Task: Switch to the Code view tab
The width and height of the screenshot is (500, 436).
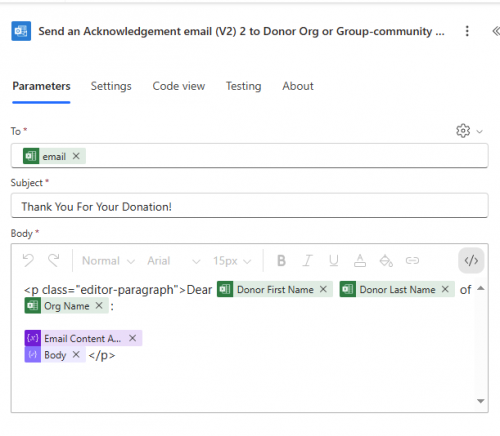Action: pyautogui.click(x=179, y=86)
